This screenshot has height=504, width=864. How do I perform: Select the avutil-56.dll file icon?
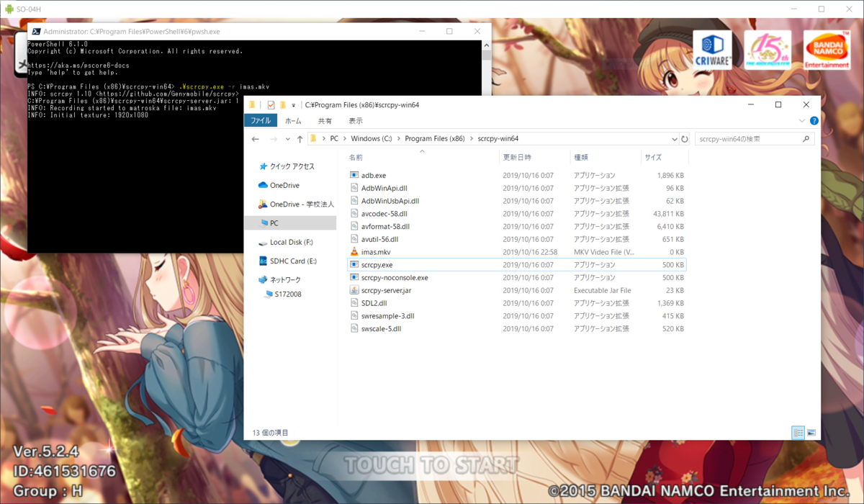(x=354, y=239)
